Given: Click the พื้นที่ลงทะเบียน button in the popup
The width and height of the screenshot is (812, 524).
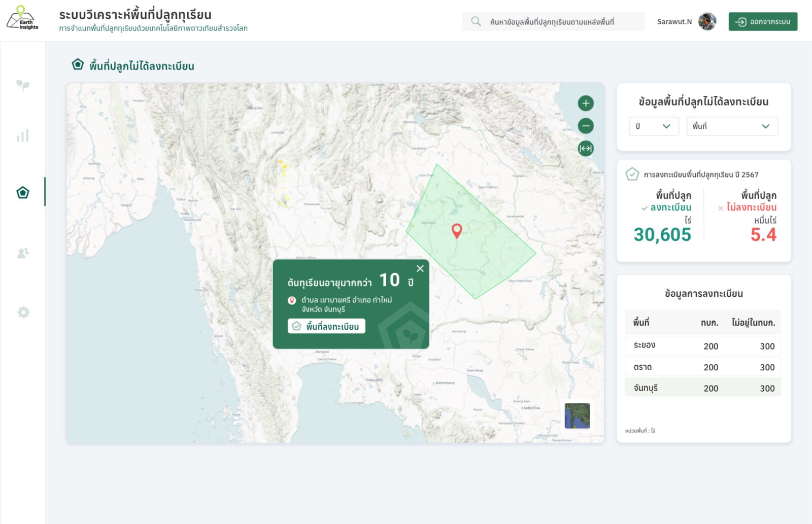Looking at the screenshot, I should 326,326.
